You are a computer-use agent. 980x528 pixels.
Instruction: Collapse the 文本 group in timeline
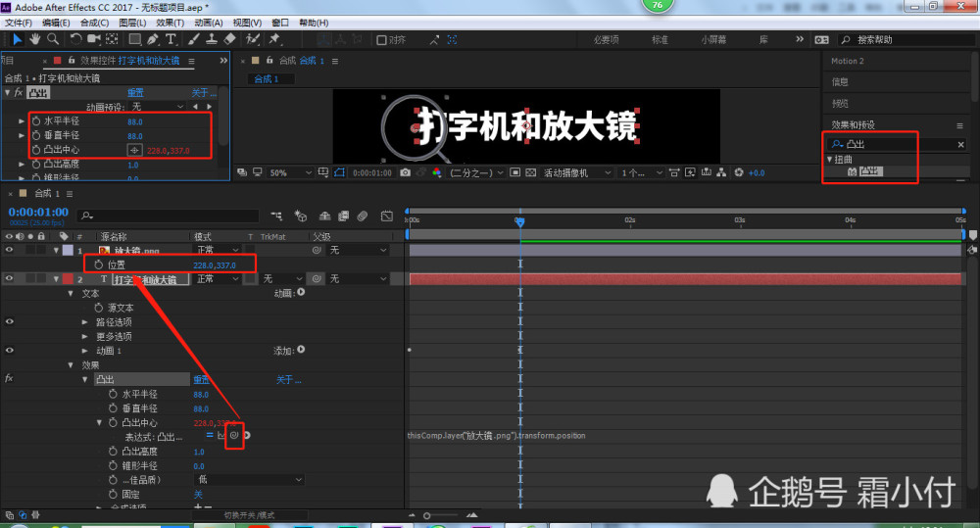click(71, 293)
